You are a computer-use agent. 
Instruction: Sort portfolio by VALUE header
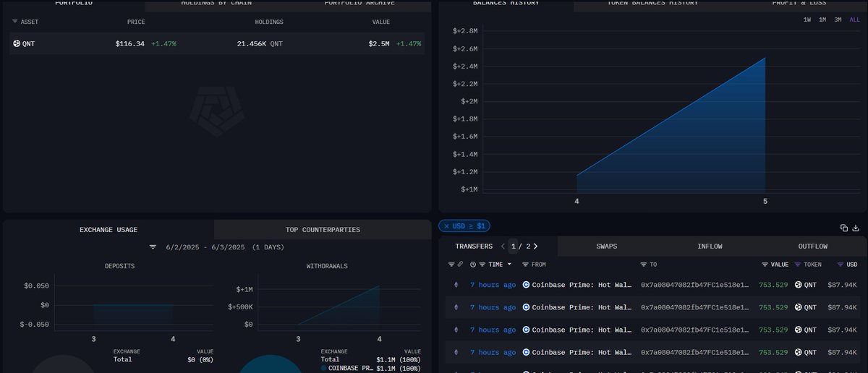point(381,22)
